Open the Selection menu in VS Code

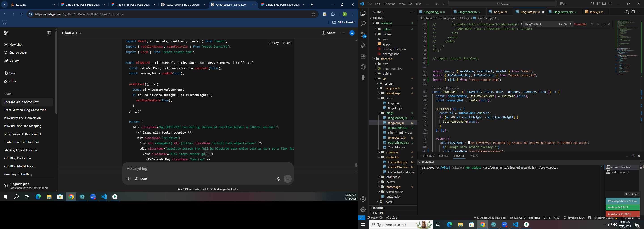point(390,4)
